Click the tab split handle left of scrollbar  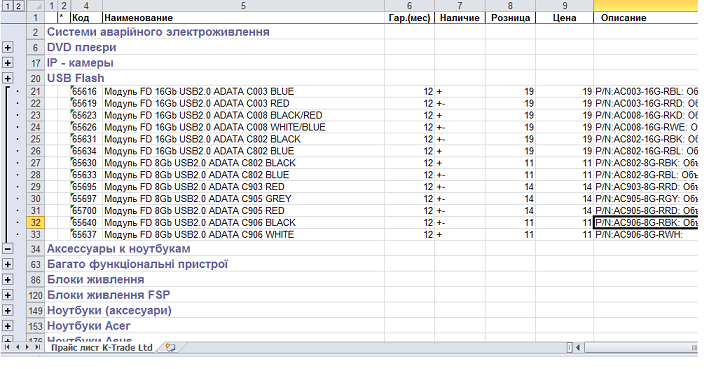[570, 347]
